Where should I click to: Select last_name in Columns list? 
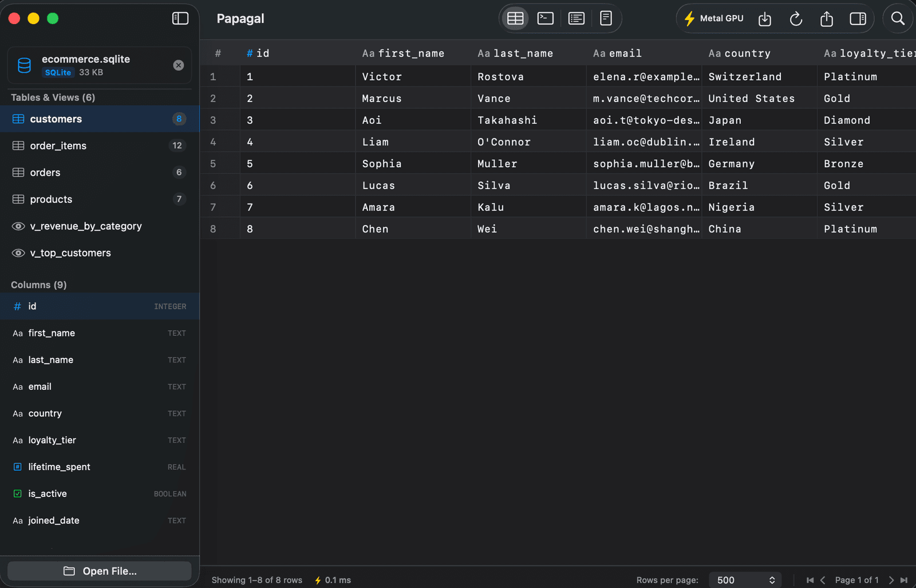click(x=100, y=360)
